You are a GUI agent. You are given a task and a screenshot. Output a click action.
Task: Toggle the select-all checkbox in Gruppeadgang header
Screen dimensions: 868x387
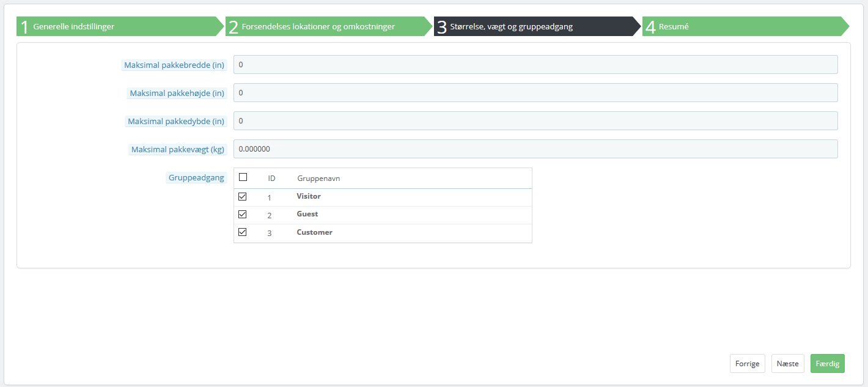coord(243,177)
